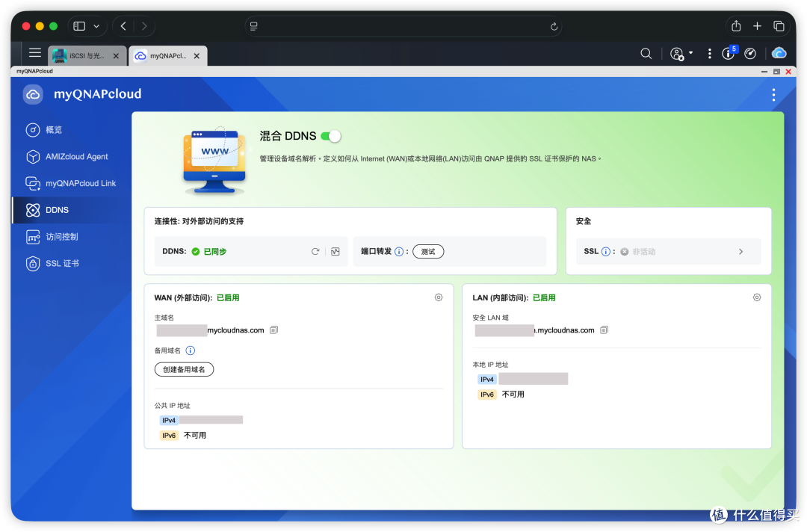Reload the page
The height and width of the screenshot is (532, 807).
tap(554, 27)
